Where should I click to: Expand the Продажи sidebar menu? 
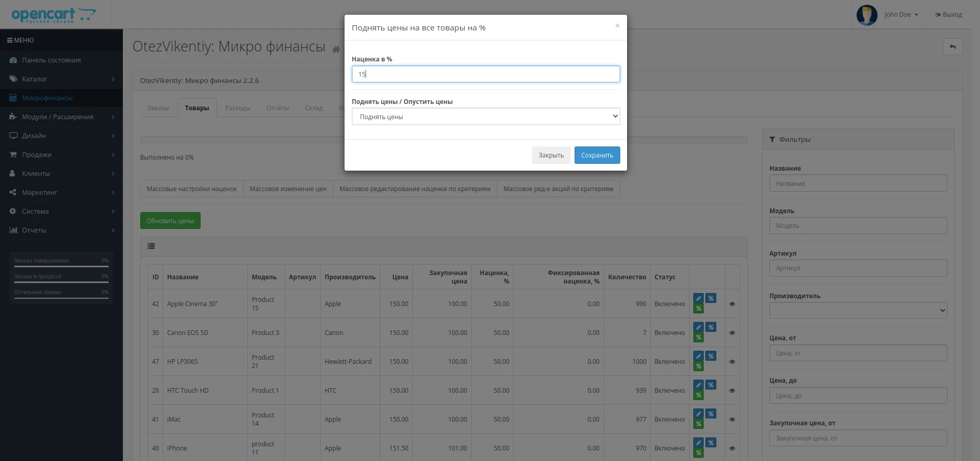pos(61,154)
